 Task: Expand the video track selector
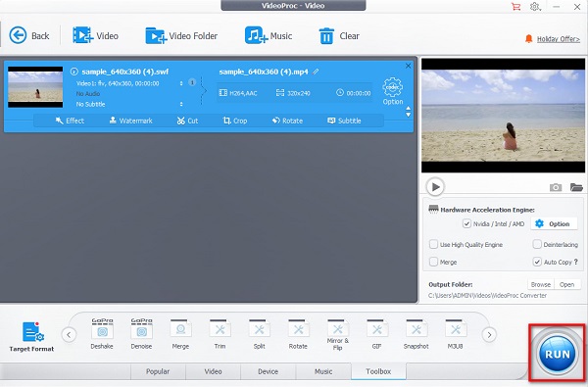click(181, 83)
